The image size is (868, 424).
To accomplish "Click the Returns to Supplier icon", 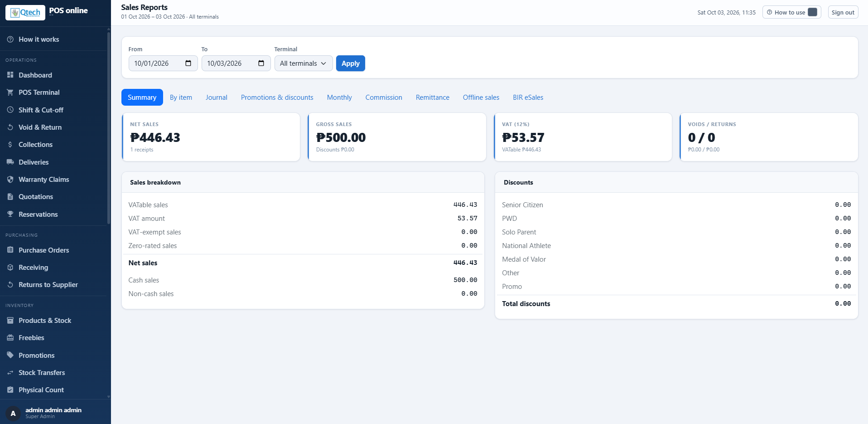I will click(10, 284).
